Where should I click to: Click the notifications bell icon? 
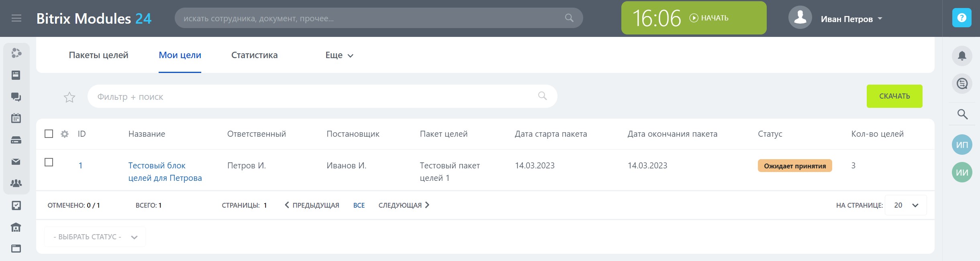coord(962,56)
